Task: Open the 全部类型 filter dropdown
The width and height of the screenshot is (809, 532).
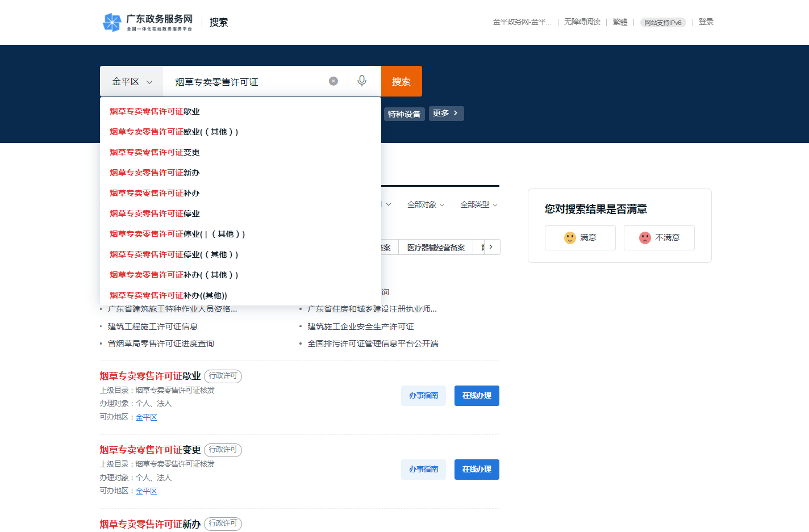Action: tap(478, 204)
